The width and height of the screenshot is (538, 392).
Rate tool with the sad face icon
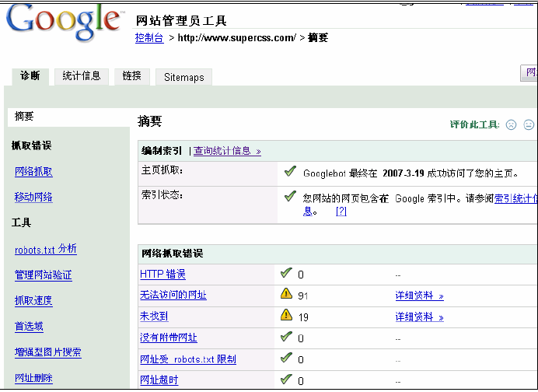(x=511, y=124)
